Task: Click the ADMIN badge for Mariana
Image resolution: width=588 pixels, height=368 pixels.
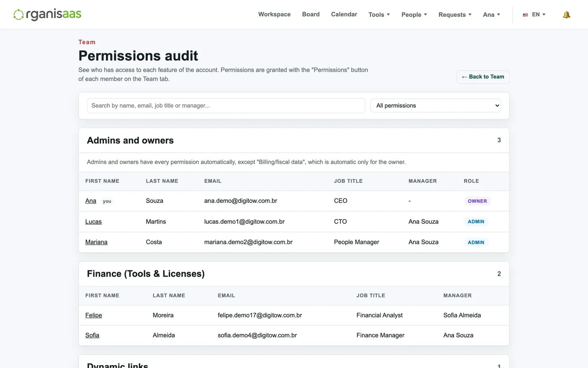Action: (x=476, y=242)
